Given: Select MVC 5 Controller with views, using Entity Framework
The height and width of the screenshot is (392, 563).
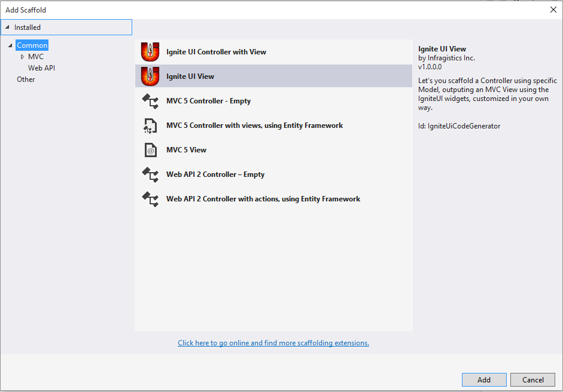Looking at the screenshot, I should pyautogui.click(x=254, y=125).
